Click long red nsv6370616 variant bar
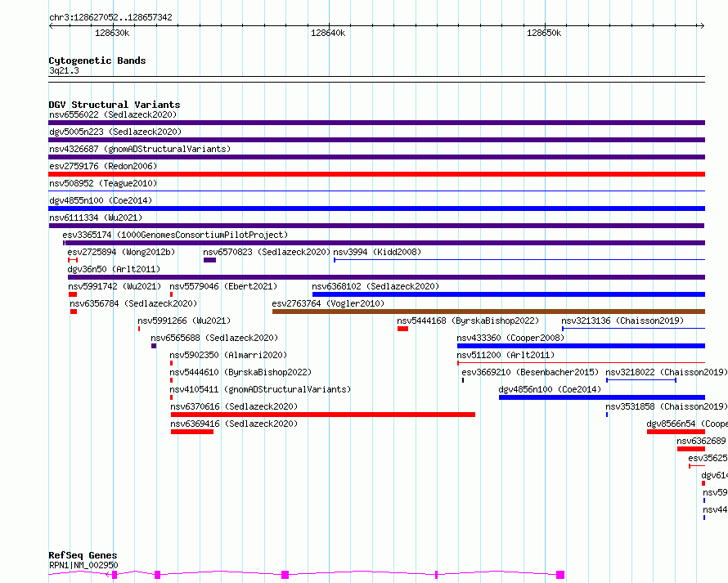Screen dimensions: 728x583 tap(322, 415)
